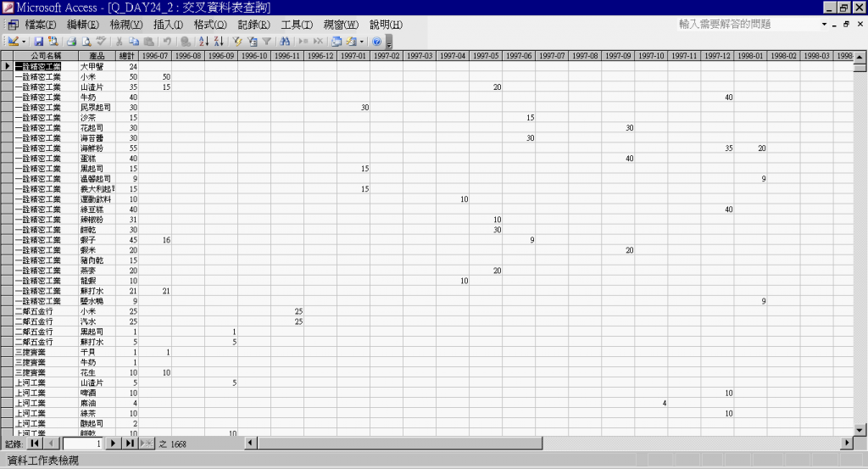Open the 視窗(W) menu
Image resolution: width=868 pixels, height=469 pixels.
coord(341,25)
